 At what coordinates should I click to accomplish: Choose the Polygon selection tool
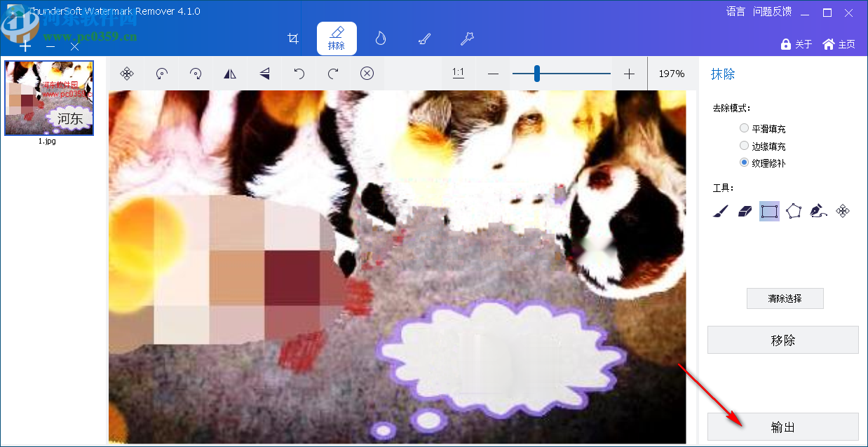[794, 211]
